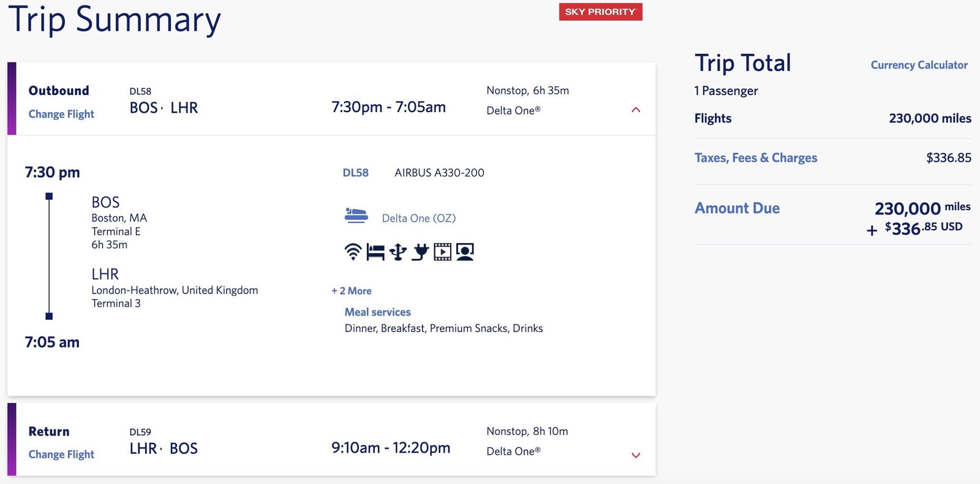This screenshot has width=980, height=484.
Task: Click the power outlet amenity icon
Action: point(420,251)
